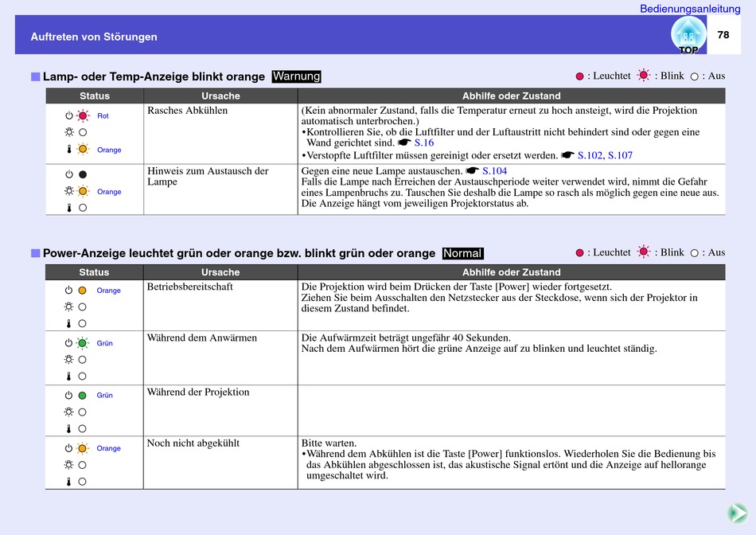Click the pointing hand icon before S.102
The image size is (756, 535).
click(x=568, y=155)
